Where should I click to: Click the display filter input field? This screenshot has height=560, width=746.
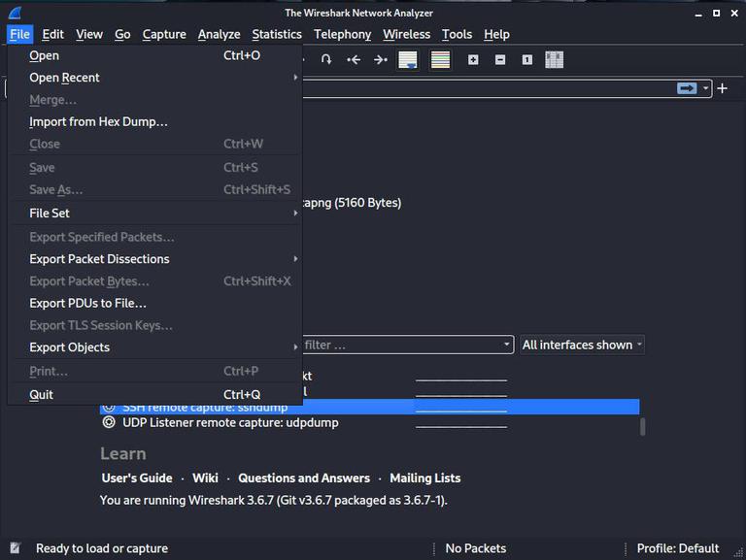[x=488, y=88]
